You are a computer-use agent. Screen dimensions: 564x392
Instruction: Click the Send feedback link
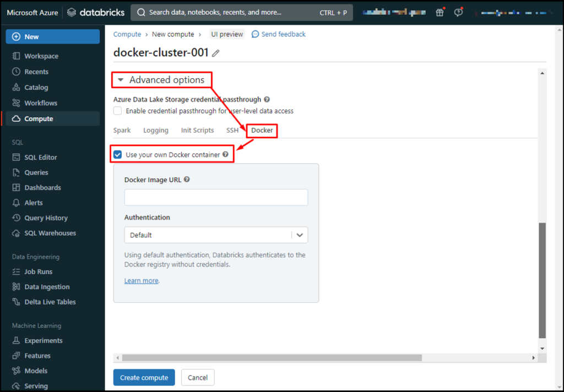tap(284, 34)
